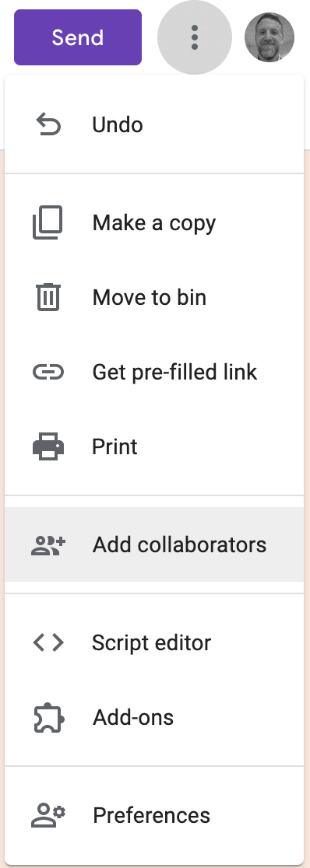The height and width of the screenshot is (868, 310).
Task: Click the trash bin icon
Action: pos(48,296)
